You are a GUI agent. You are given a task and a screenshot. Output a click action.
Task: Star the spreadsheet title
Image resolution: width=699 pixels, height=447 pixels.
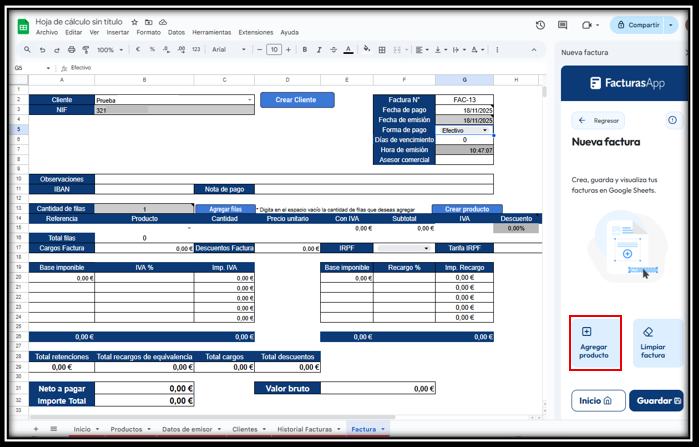135,21
